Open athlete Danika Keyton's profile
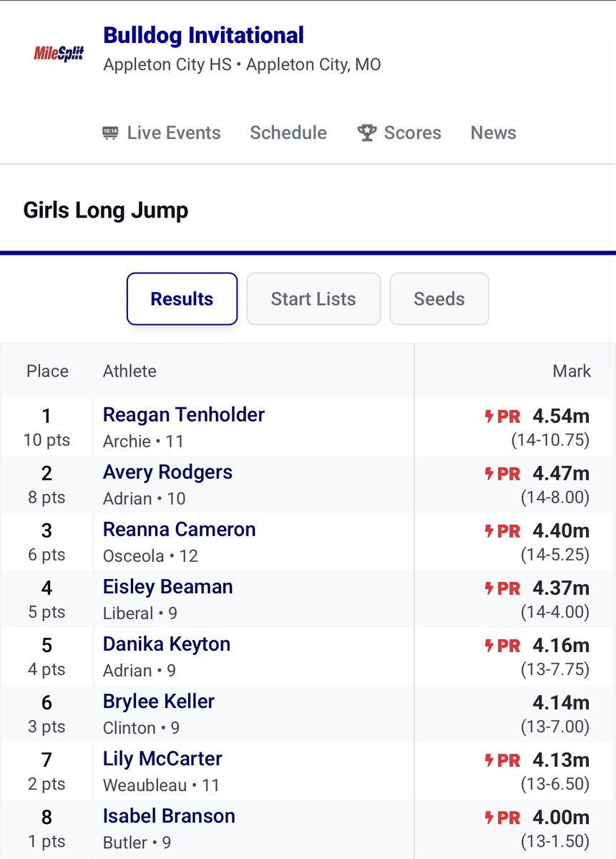Screen dimensions: 616x859 pos(167,644)
